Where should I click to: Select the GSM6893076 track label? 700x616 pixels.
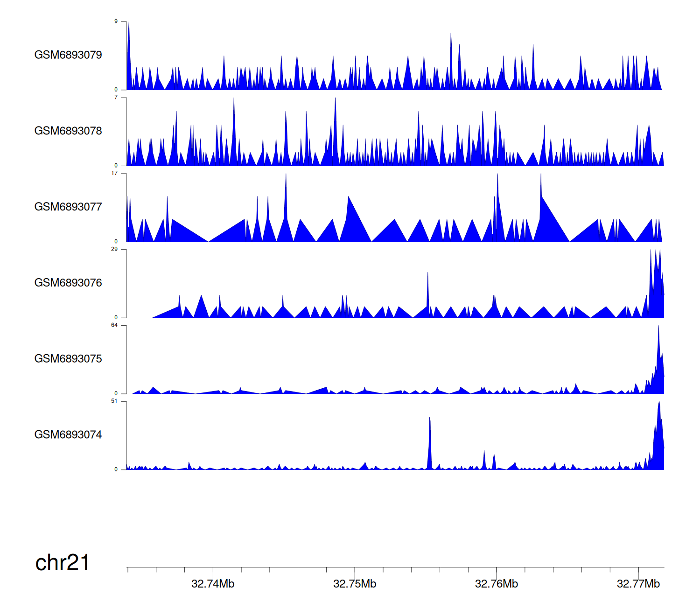(68, 283)
